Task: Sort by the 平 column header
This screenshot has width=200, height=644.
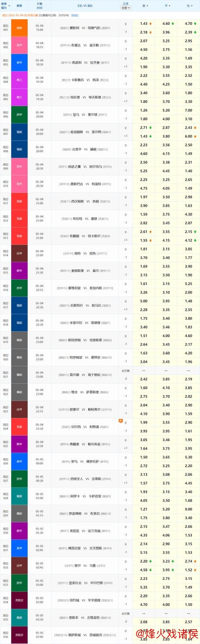Action: [x=167, y=6]
